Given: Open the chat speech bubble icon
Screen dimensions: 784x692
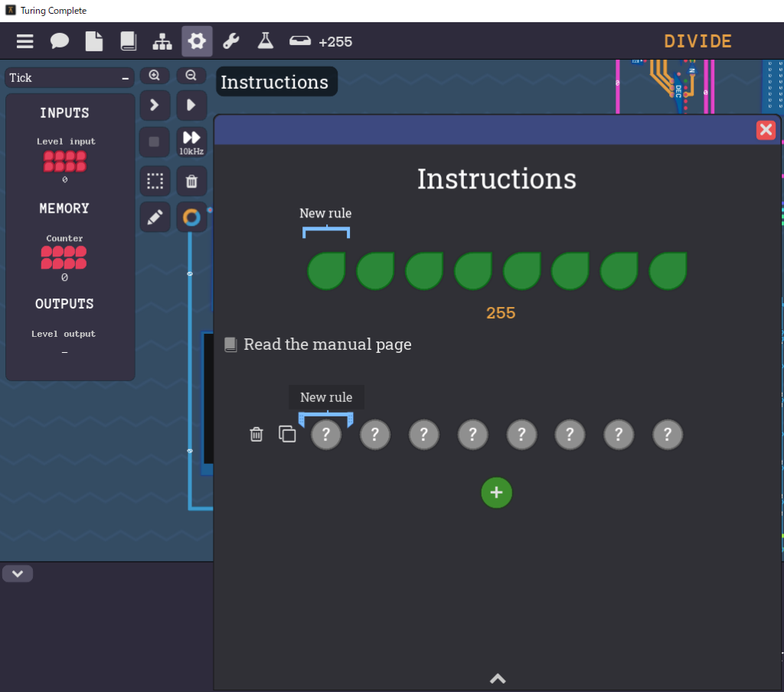Looking at the screenshot, I should (60, 41).
